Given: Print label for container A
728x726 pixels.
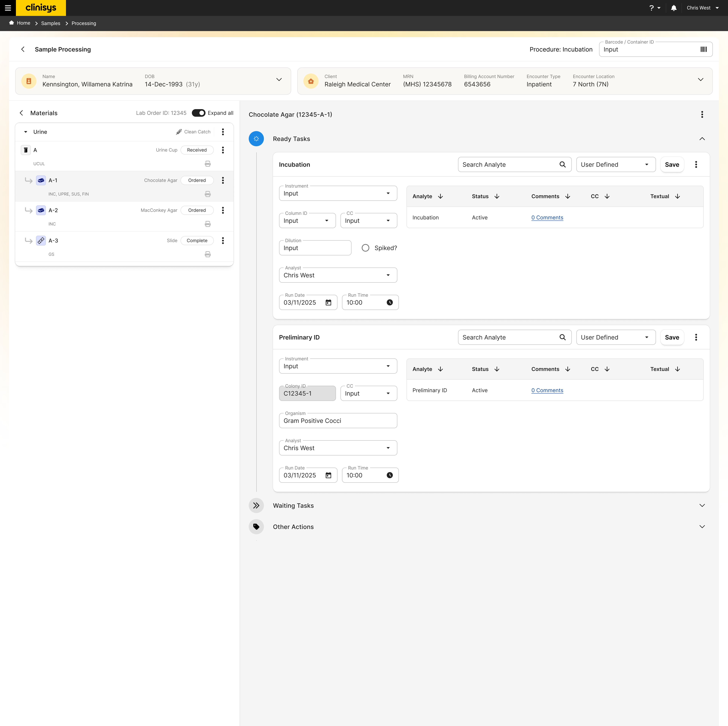Looking at the screenshot, I should 208,164.
